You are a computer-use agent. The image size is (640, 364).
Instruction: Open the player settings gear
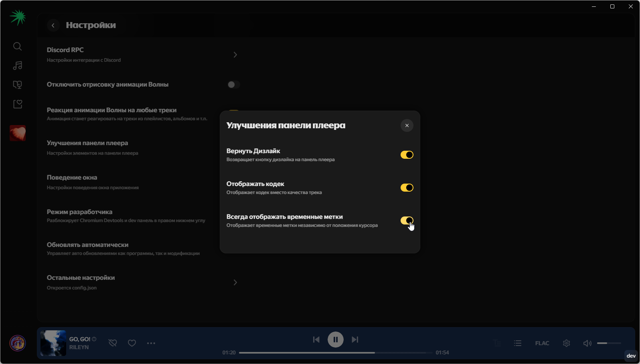click(x=566, y=343)
